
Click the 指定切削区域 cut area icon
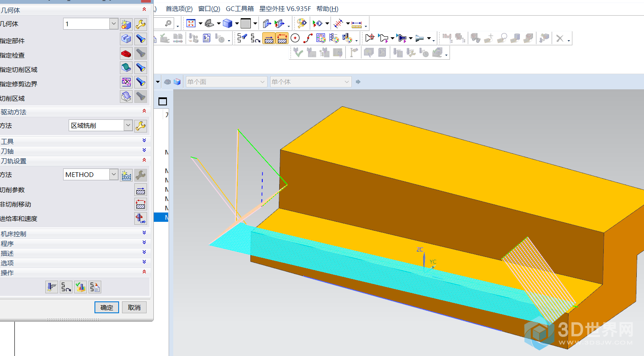click(126, 68)
